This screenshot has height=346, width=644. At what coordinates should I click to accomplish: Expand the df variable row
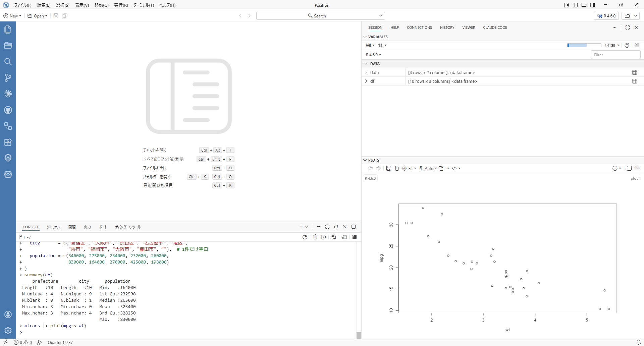(366, 81)
